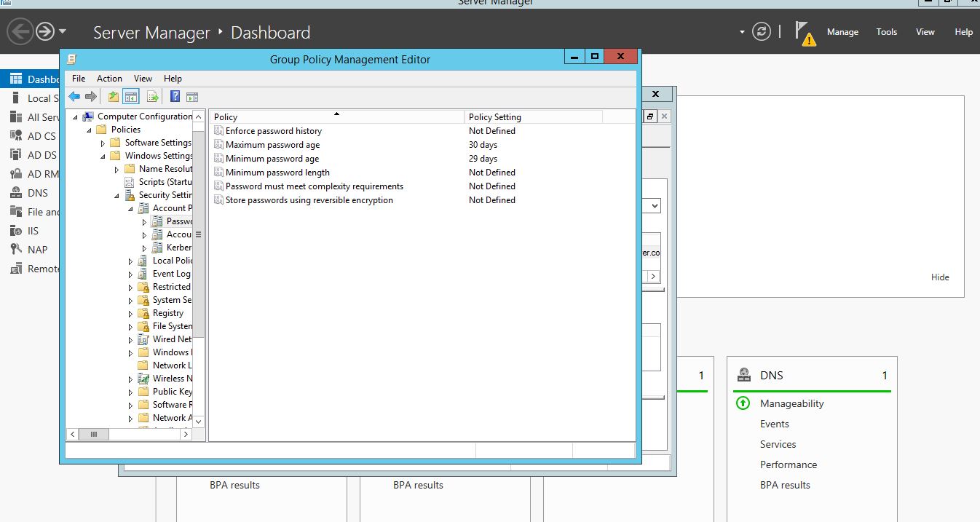Viewport: 980px width, 522px height.
Task: Open Services in the DNS tile
Action: tap(778, 444)
